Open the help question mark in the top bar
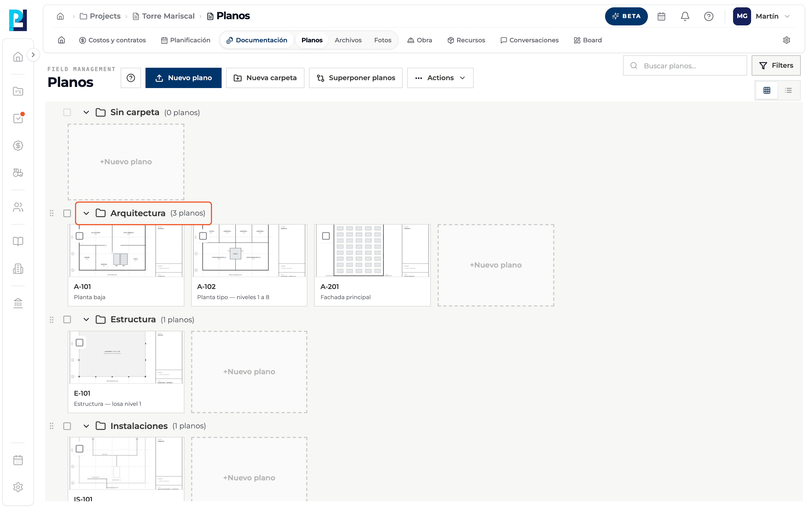 [708, 16]
